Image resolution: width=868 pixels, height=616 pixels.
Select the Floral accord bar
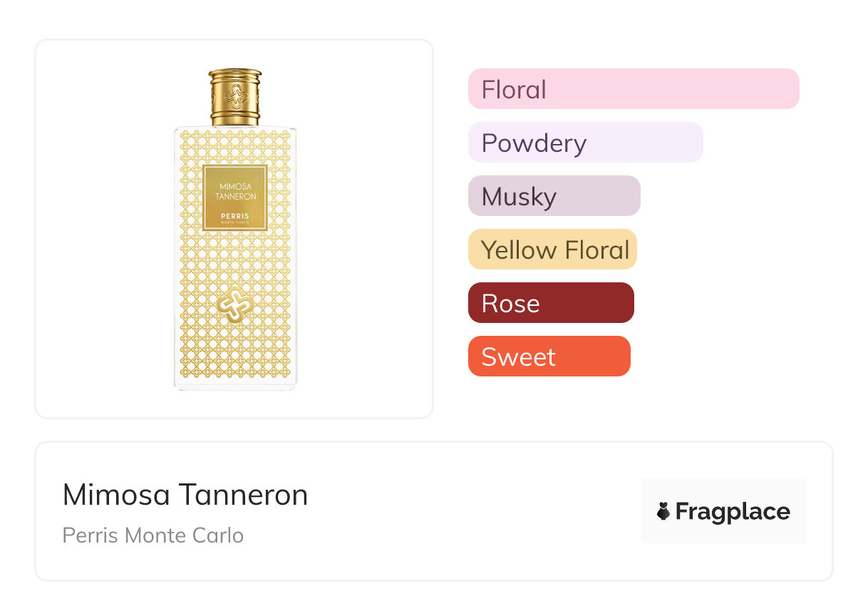point(633,89)
